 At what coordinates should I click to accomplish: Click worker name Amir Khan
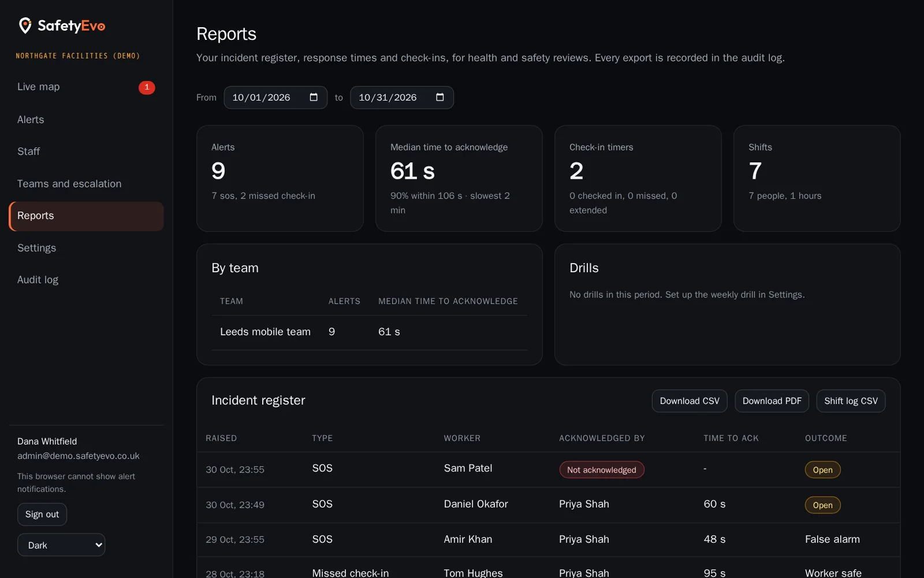point(468,539)
